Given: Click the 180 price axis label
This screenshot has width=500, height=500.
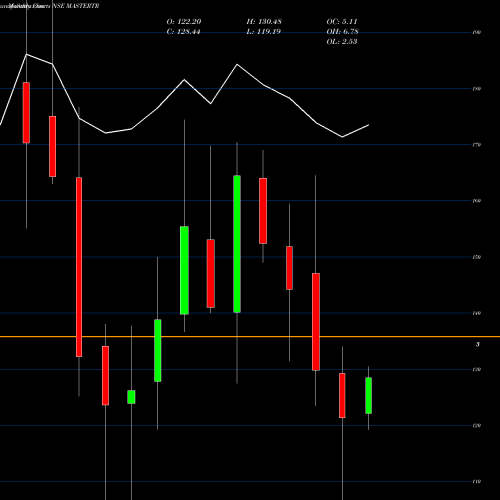Looking at the screenshot, I should pyautogui.click(x=477, y=89).
